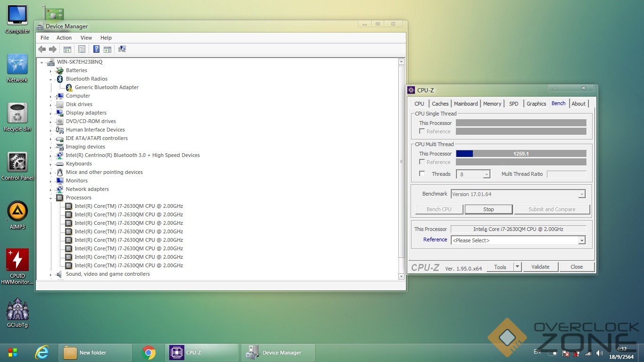Screen dimensions: 644x362
Task: Tick the Multi Thread Reference checkbox
Action: (x=422, y=162)
